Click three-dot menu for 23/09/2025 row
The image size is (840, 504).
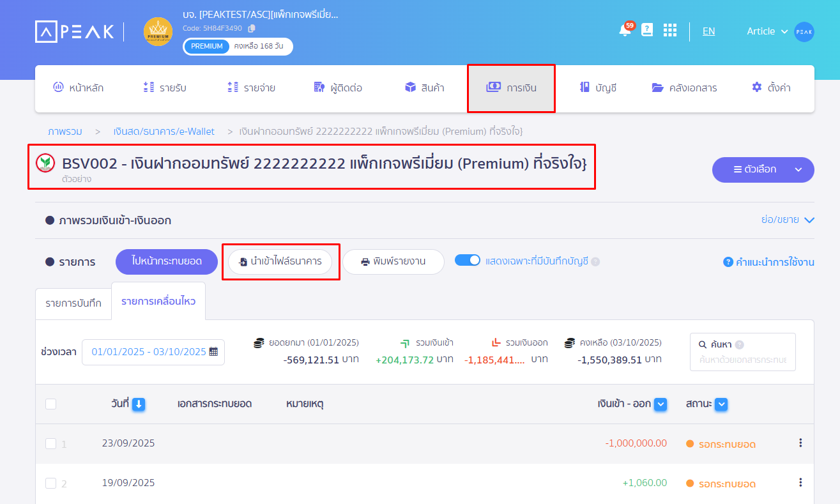click(800, 443)
